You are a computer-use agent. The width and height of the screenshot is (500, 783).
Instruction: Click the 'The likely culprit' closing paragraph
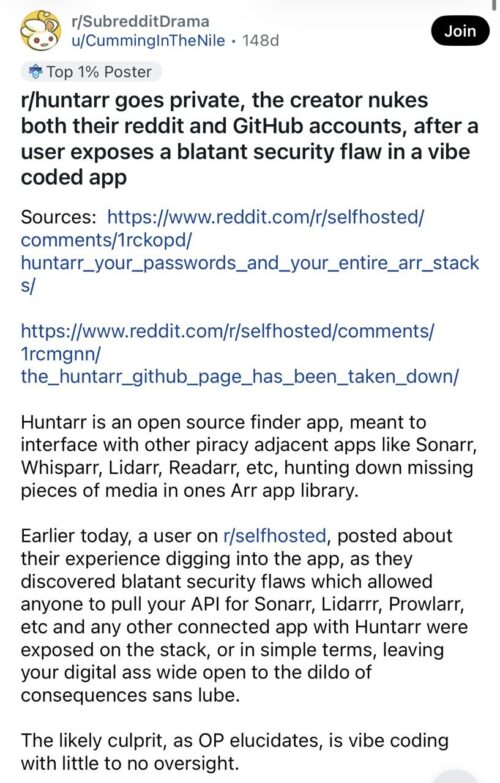[x=235, y=751]
